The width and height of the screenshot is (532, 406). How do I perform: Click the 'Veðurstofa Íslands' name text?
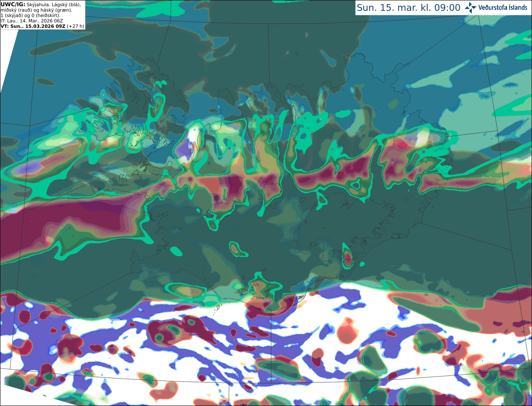pyautogui.click(x=503, y=7)
